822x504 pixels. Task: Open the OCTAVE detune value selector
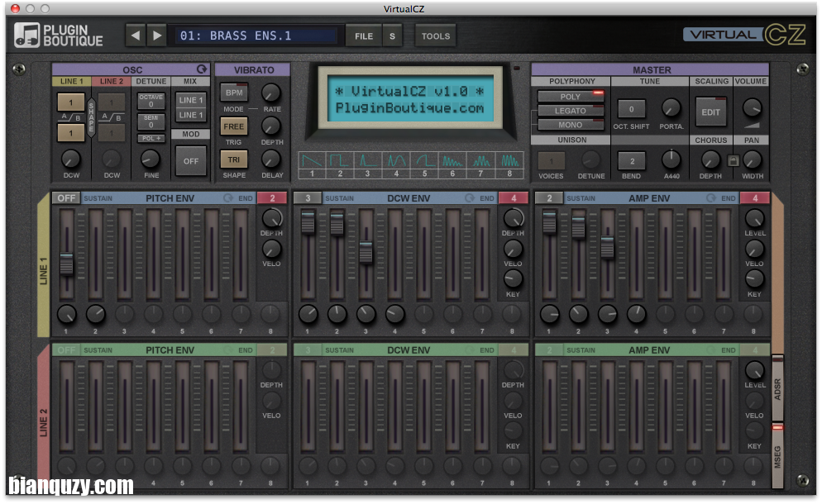(x=151, y=101)
